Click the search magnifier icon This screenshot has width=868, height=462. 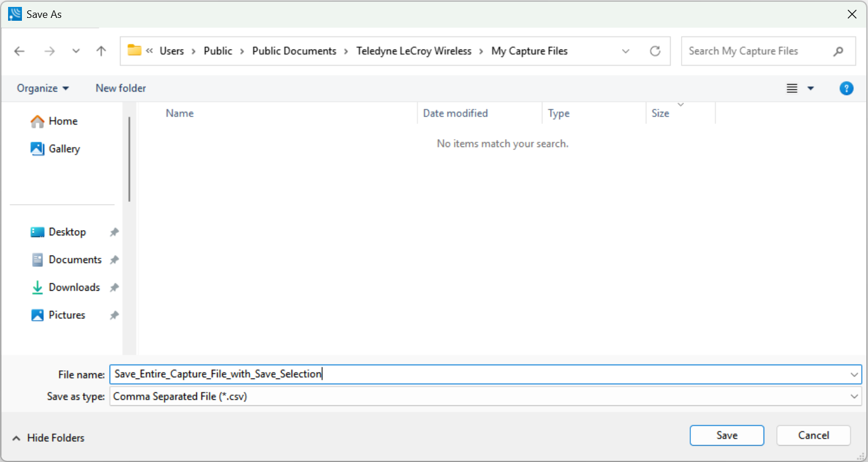pos(839,51)
